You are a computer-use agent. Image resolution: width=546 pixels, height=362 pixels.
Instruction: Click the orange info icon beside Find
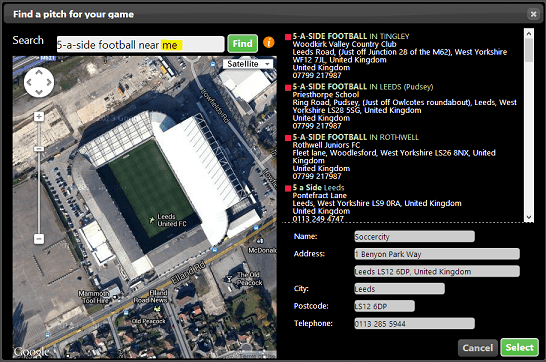point(268,43)
